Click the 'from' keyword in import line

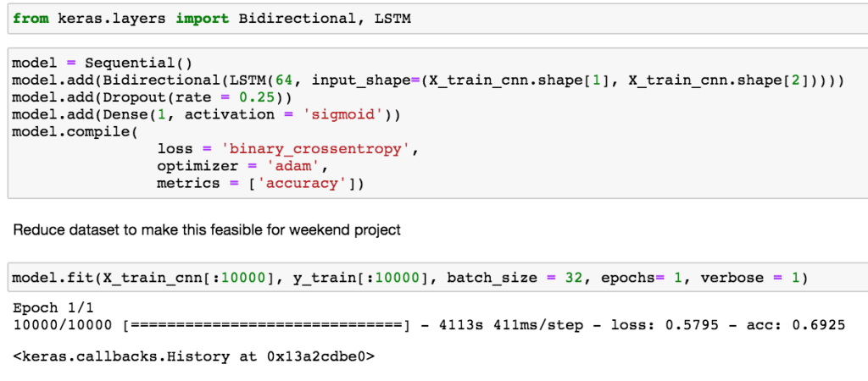coord(31,18)
